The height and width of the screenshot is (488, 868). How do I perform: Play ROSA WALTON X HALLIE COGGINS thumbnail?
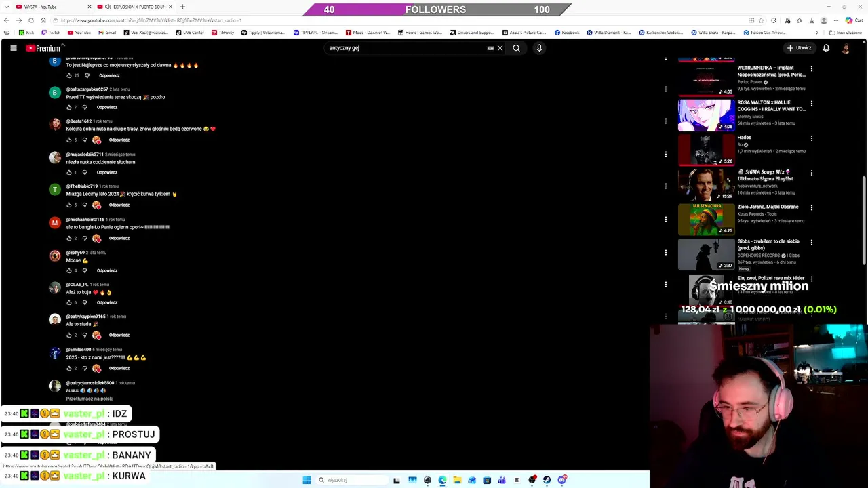click(x=706, y=115)
